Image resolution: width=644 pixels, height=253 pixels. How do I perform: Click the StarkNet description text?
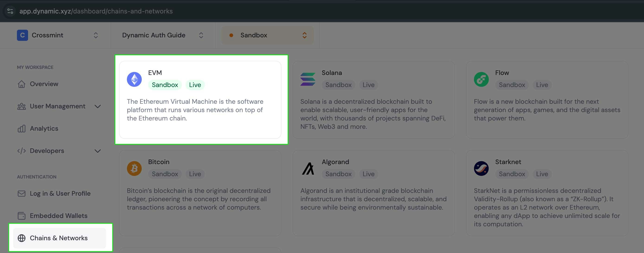547,207
